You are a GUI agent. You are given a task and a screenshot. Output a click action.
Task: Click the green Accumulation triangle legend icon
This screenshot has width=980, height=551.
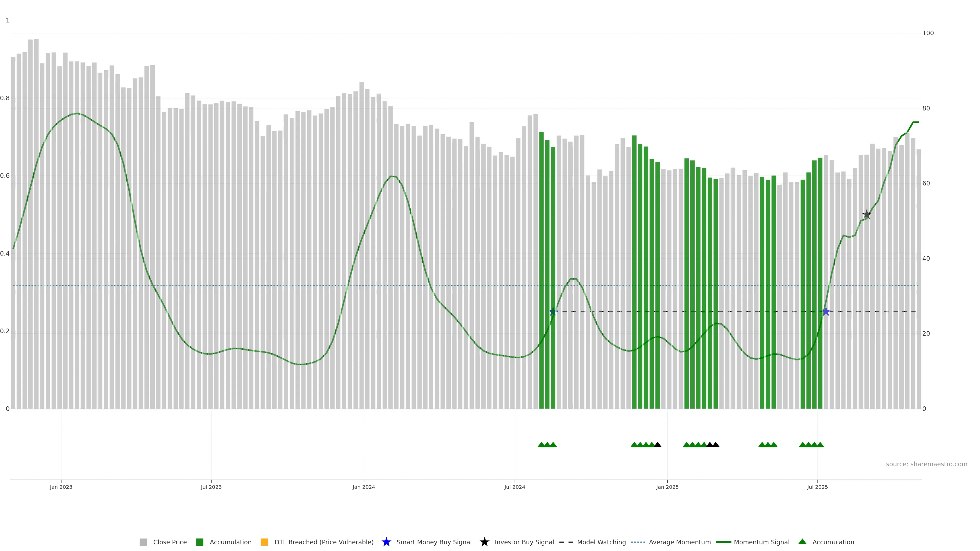point(802,542)
